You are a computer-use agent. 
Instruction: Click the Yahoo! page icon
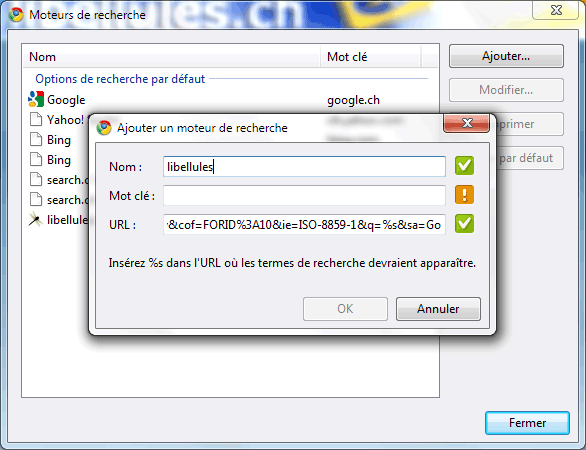coord(36,120)
